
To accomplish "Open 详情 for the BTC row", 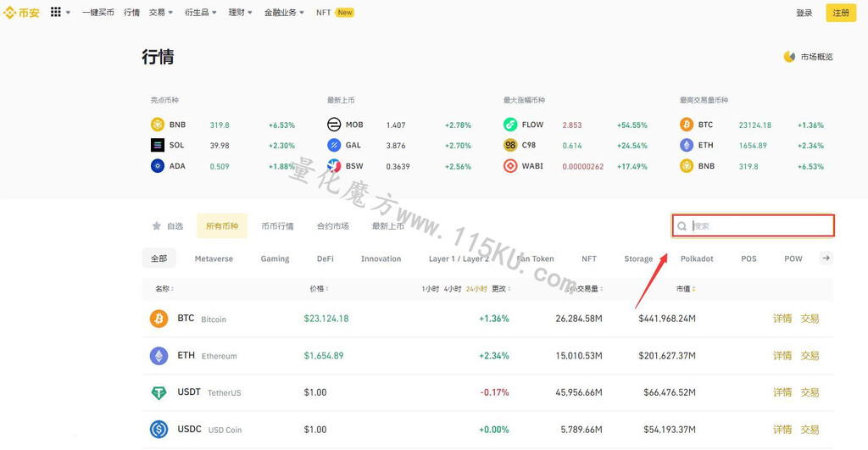I will pyautogui.click(x=782, y=319).
